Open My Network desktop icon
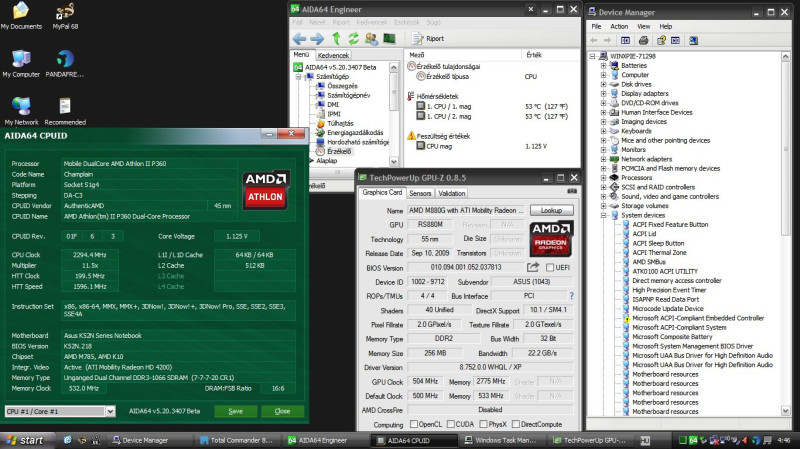The height and width of the screenshot is (449, 800). coord(21,111)
